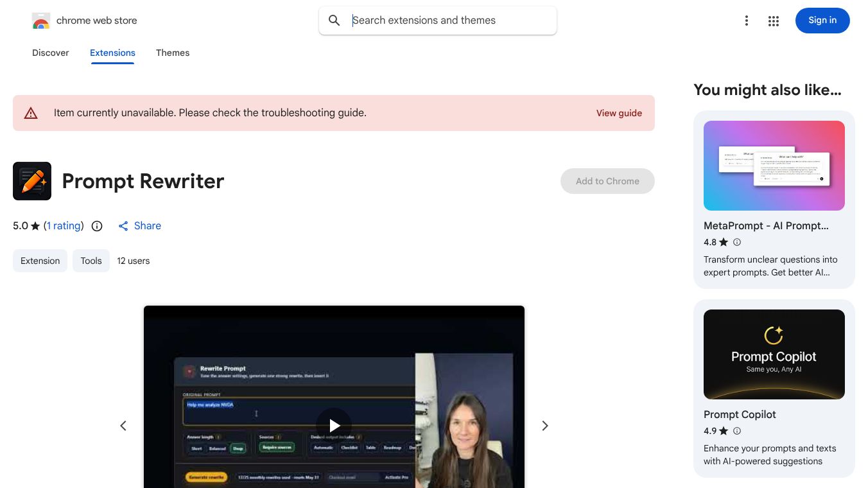Open the three-dot more options menu
Screen dimensions: 868x488
(x=746, y=21)
